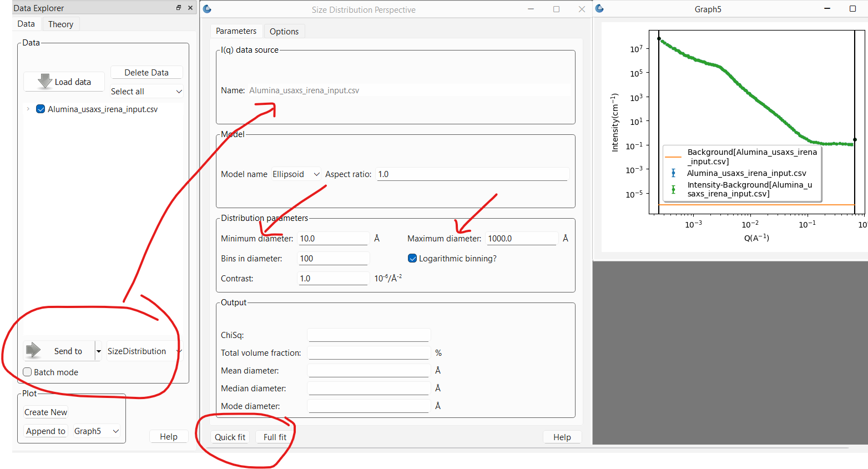Click the Delete Data button
The height and width of the screenshot is (469, 868).
pyautogui.click(x=146, y=72)
